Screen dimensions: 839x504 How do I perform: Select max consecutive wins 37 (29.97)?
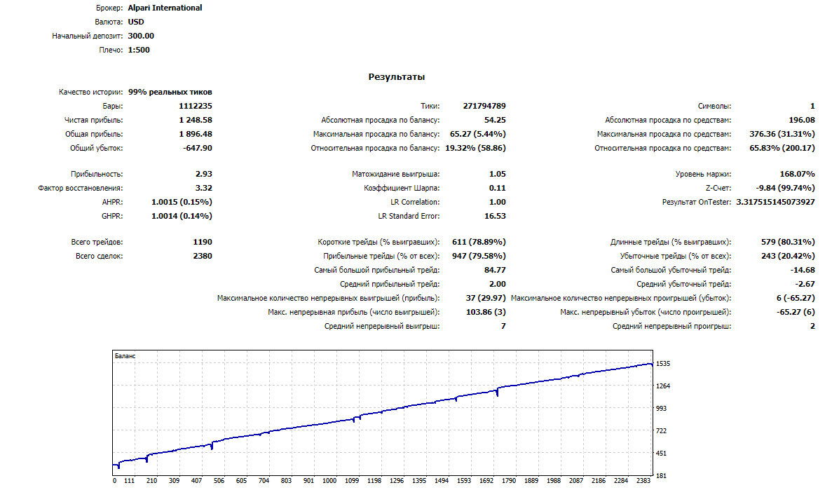pos(485,297)
